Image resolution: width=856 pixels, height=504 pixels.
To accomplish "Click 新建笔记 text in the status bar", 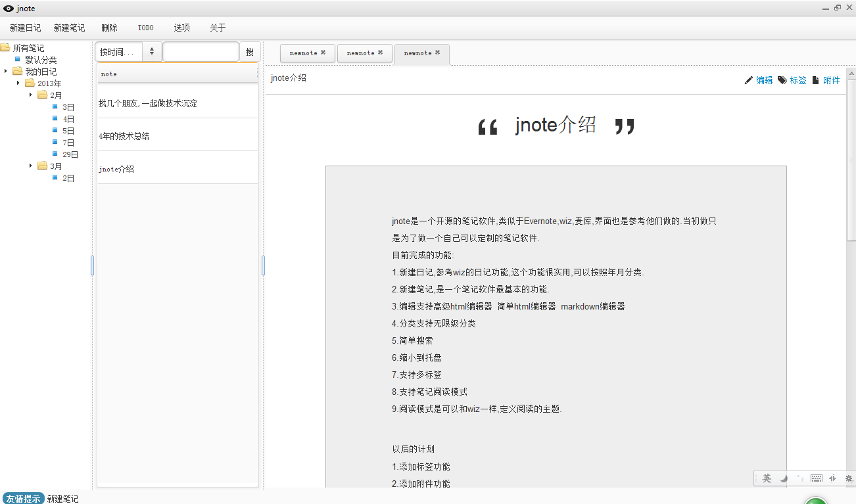I will (63, 499).
